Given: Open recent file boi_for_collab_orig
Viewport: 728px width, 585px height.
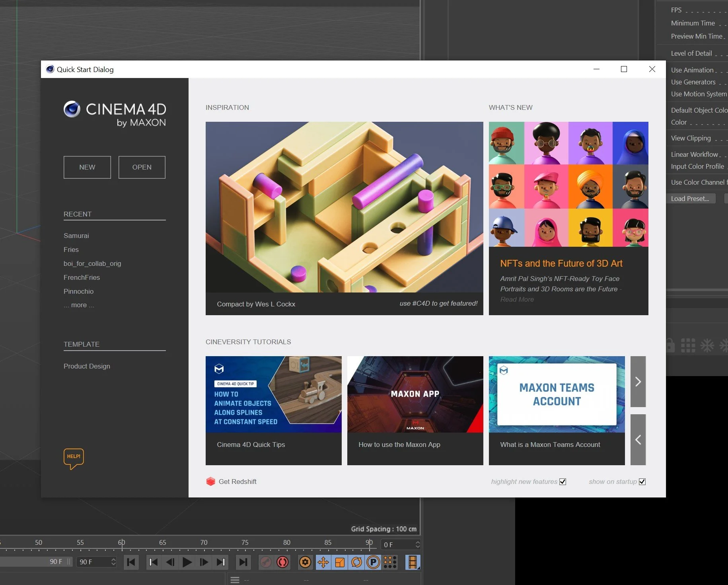Looking at the screenshot, I should [92, 263].
